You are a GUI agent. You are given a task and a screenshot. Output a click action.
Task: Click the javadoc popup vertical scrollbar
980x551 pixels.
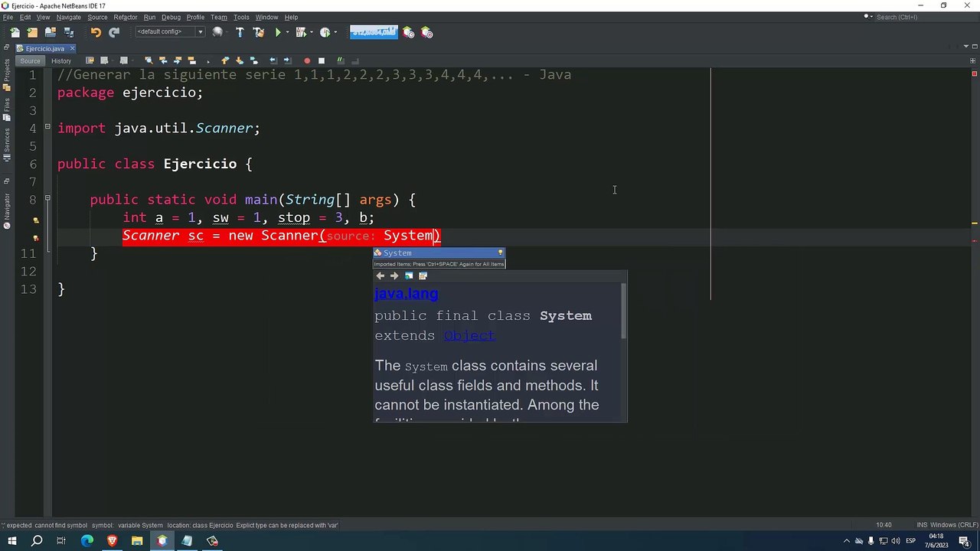[624, 311]
